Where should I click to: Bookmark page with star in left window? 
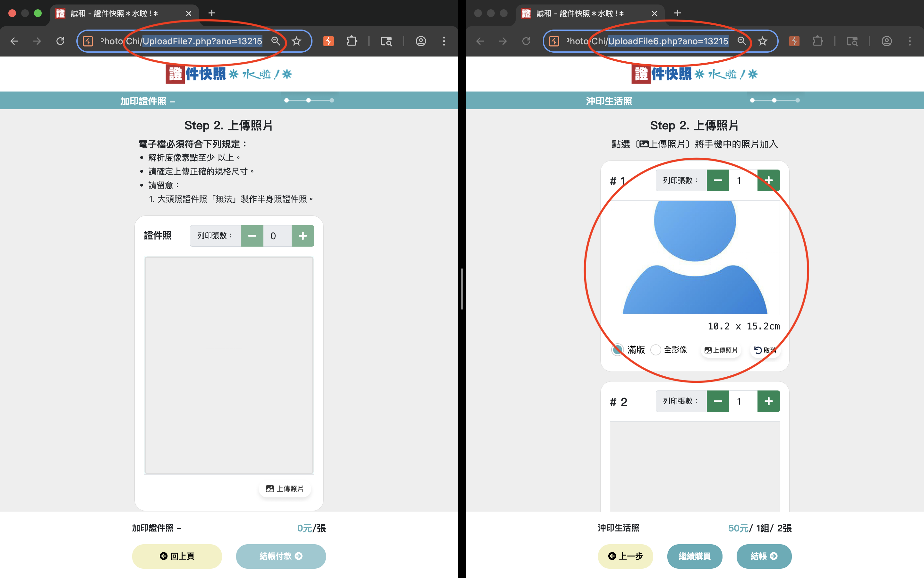point(296,41)
